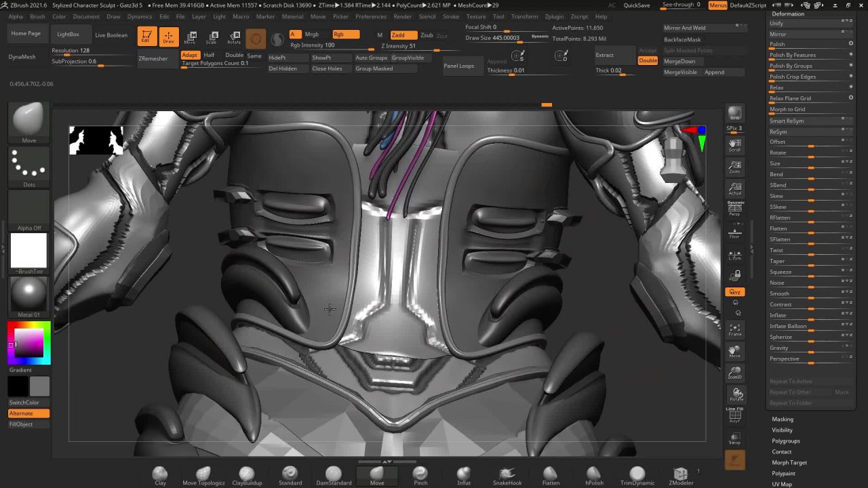Open the Zplugin menu
This screenshot has height=488, width=868.
click(x=553, y=16)
